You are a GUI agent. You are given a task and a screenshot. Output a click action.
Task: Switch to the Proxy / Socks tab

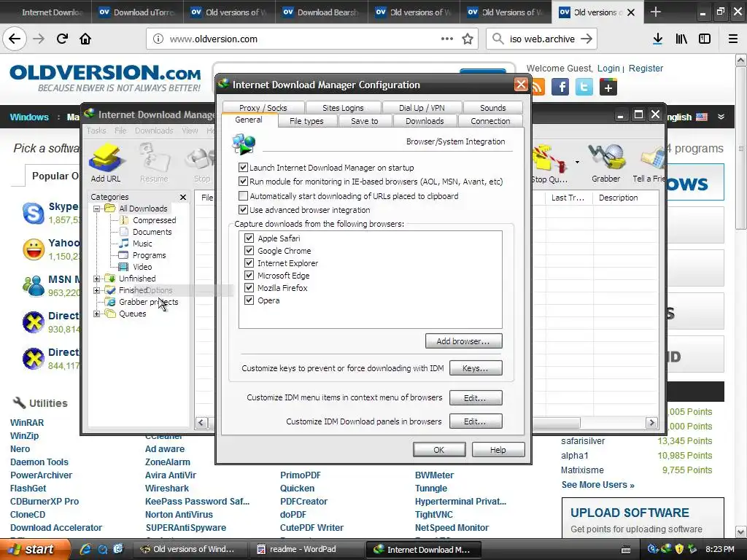pyautogui.click(x=263, y=108)
